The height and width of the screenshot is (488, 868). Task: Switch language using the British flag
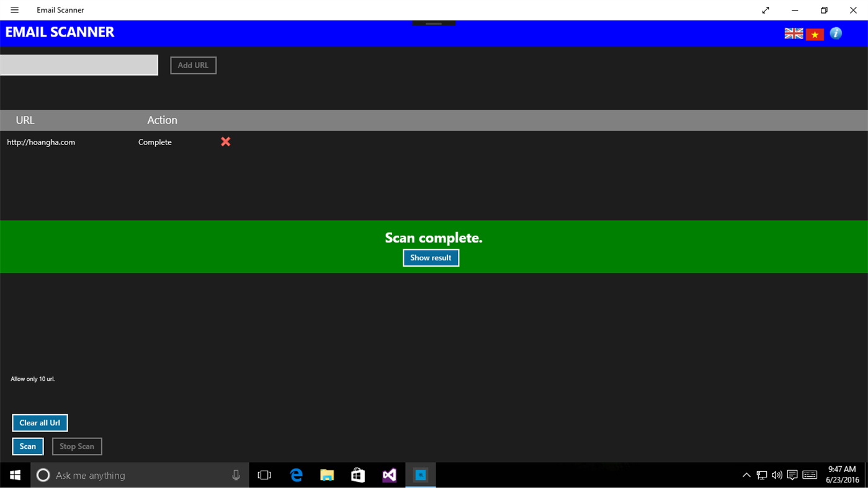(x=794, y=33)
